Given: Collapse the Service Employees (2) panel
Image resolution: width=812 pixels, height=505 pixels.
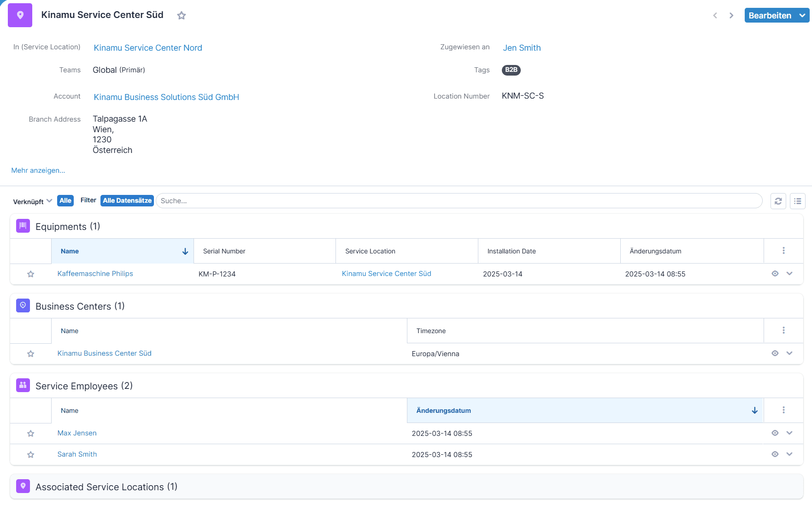Looking at the screenshot, I should click(x=406, y=386).
